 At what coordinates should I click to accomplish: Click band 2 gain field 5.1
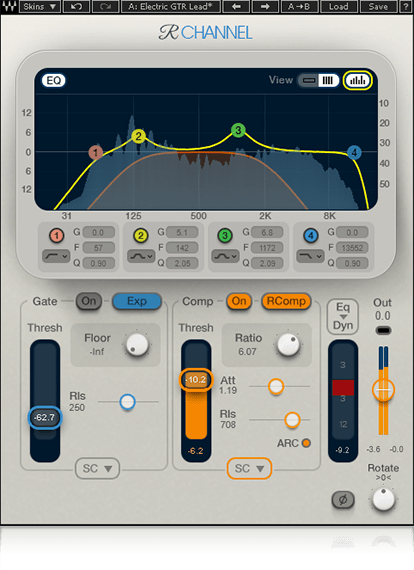182,232
